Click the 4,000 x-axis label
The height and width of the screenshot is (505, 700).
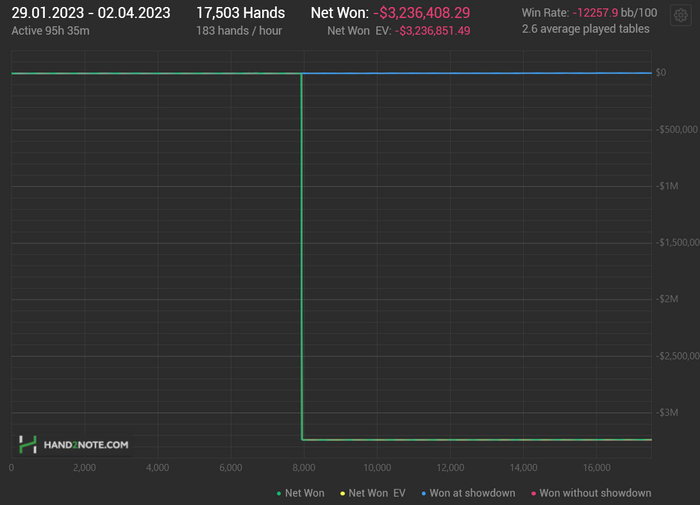coord(158,467)
